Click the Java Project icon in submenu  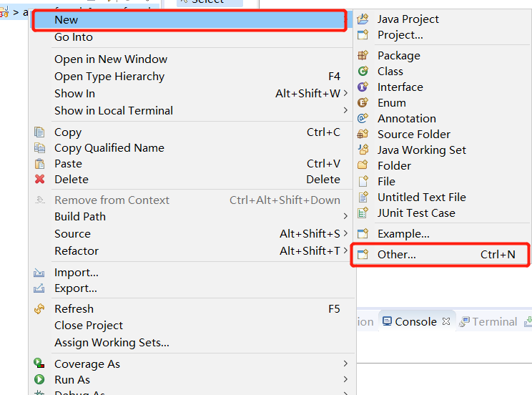point(363,19)
